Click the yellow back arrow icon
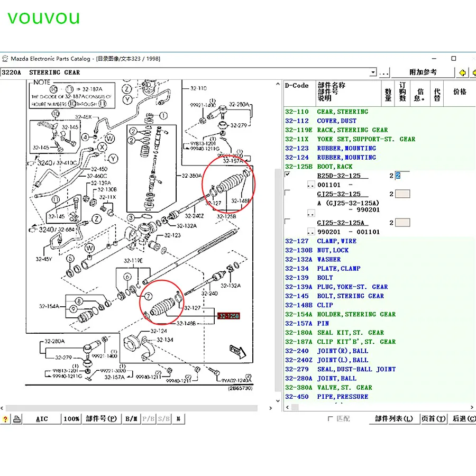Screen dimensions: 476x476 pos(462,73)
